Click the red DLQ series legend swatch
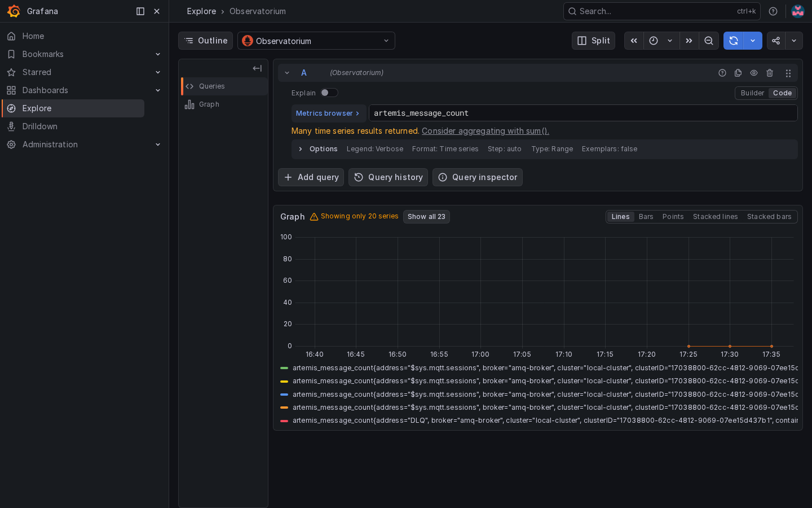Image resolution: width=812 pixels, height=508 pixels. coord(284,421)
